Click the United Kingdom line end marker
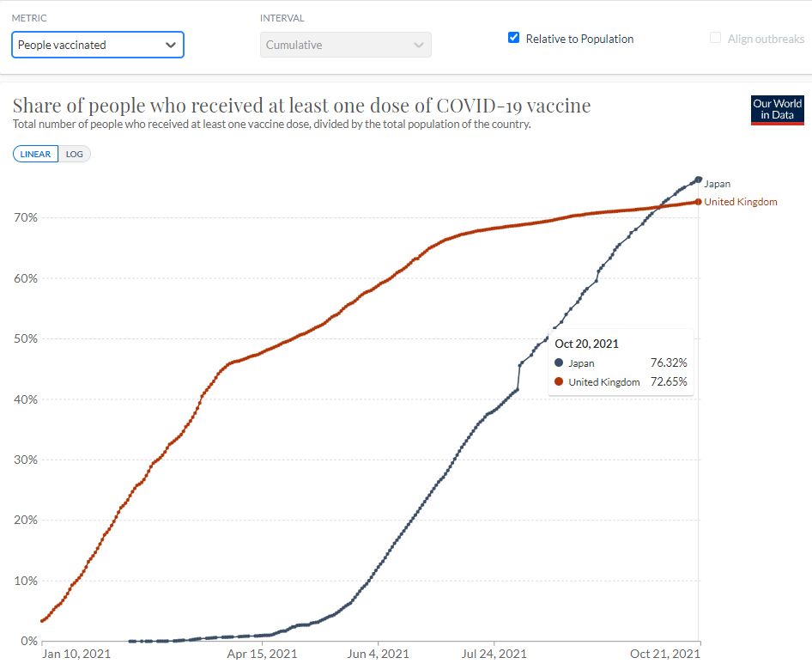812x670 pixels. [x=698, y=202]
